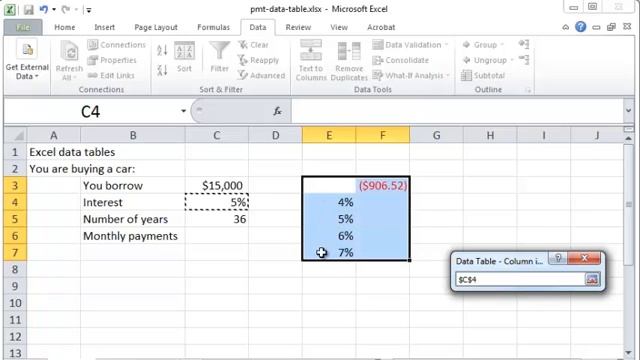Click the Save icon in quick access toolbar

click(x=28, y=9)
